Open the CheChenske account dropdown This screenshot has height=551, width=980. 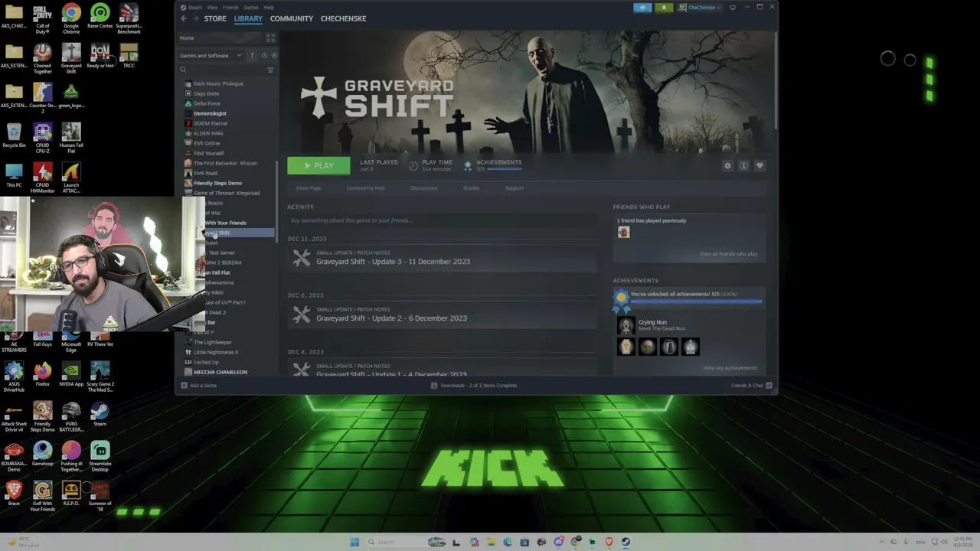699,8
